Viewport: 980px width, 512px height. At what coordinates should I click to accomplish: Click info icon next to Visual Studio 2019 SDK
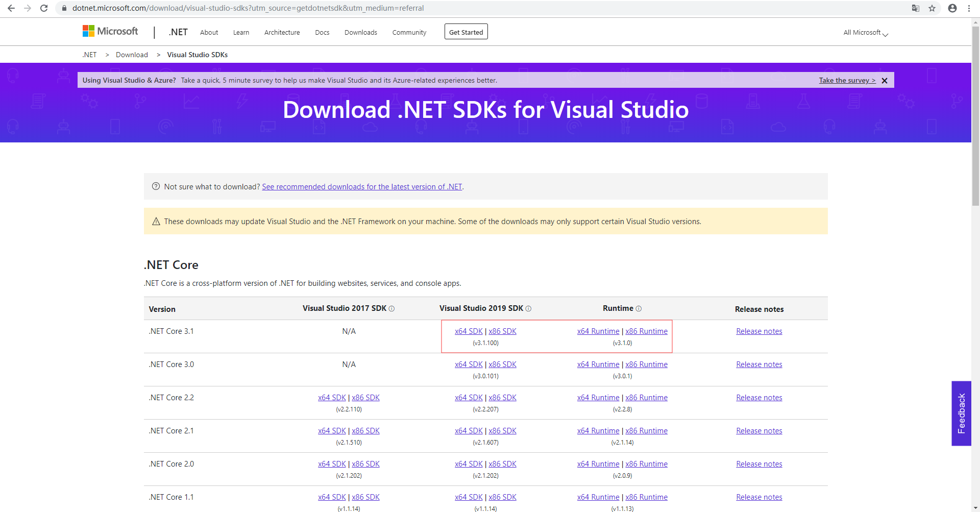[x=528, y=309]
